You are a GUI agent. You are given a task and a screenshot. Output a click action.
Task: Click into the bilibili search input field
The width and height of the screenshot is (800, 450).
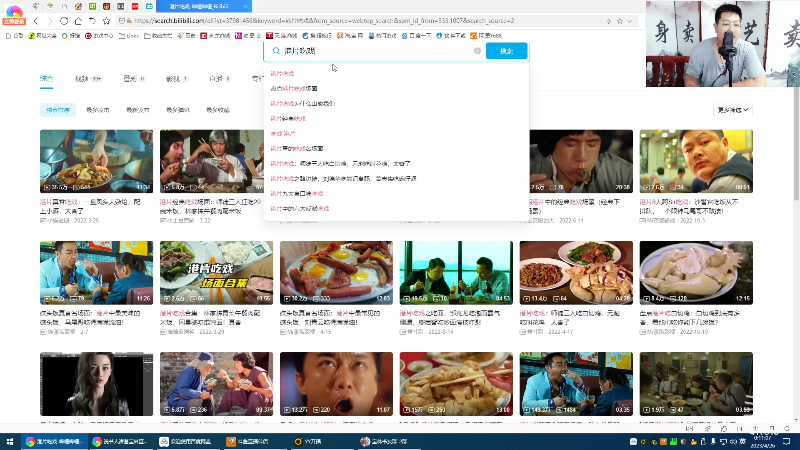[378, 51]
